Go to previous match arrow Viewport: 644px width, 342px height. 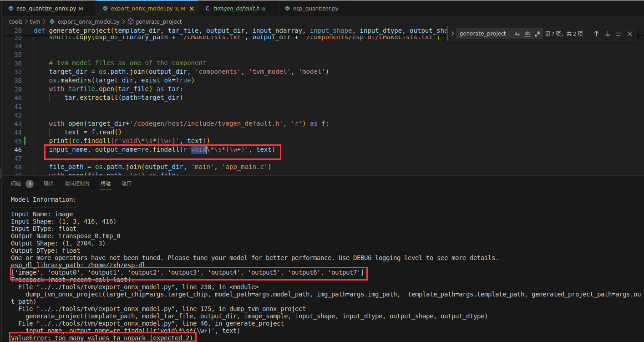pos(596,34)
